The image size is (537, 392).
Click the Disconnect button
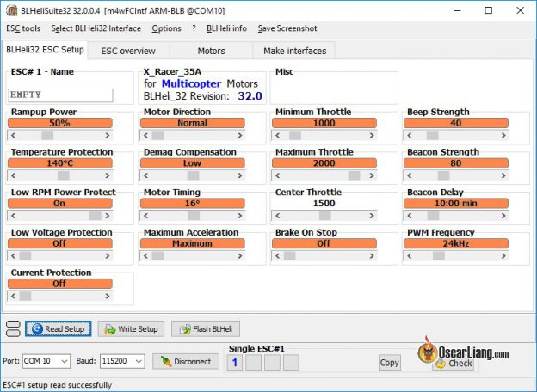click(x=186, y=361)
